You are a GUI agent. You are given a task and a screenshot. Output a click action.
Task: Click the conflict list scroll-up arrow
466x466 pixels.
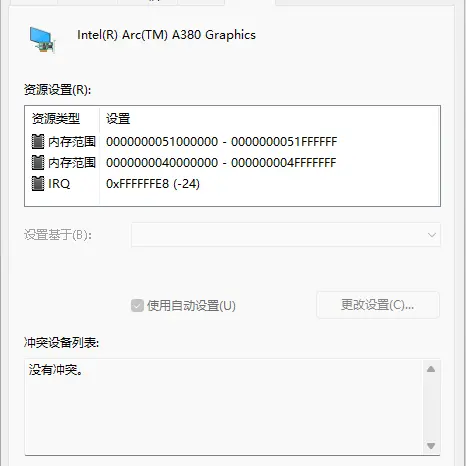431,369
